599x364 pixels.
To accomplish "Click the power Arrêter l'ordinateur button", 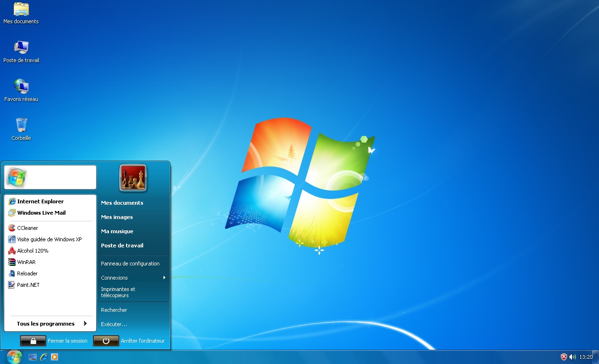I will (106, 341).
